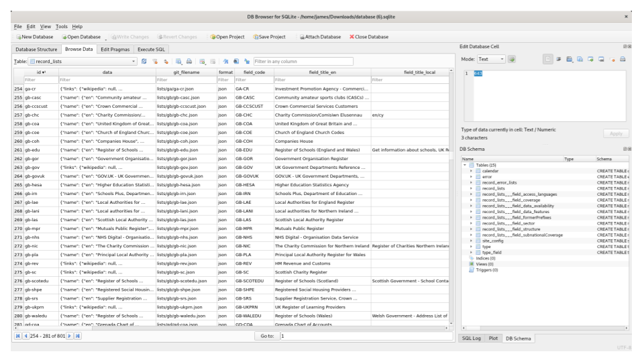Click Open Project in the toolbar

(x=227, y=37)
